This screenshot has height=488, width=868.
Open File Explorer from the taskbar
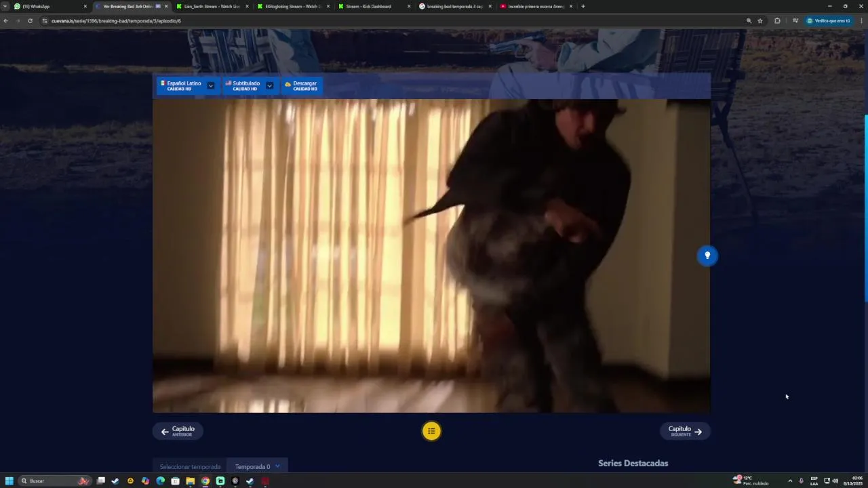click(190, 481)
